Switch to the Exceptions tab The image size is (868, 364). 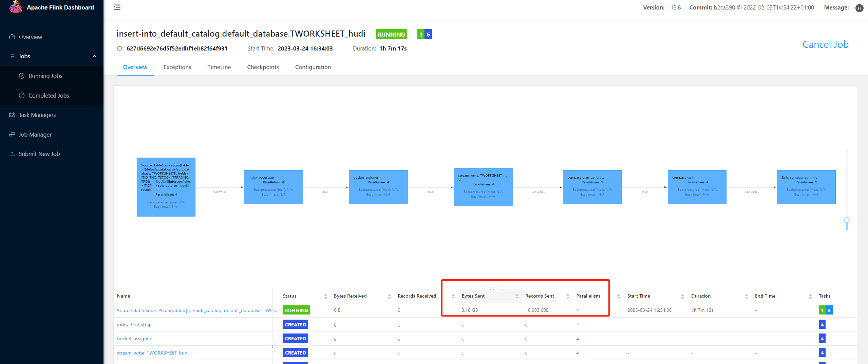coord(177,67)
